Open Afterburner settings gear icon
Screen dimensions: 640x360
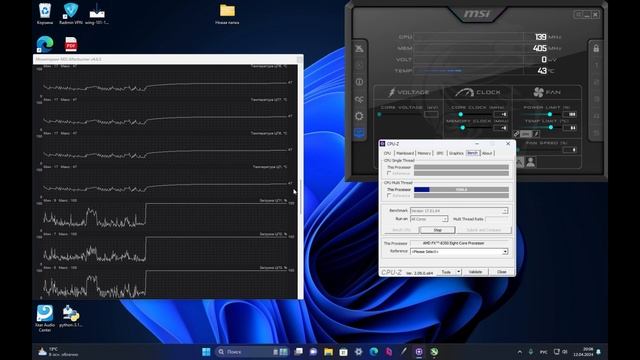click(x=359, y=116)
